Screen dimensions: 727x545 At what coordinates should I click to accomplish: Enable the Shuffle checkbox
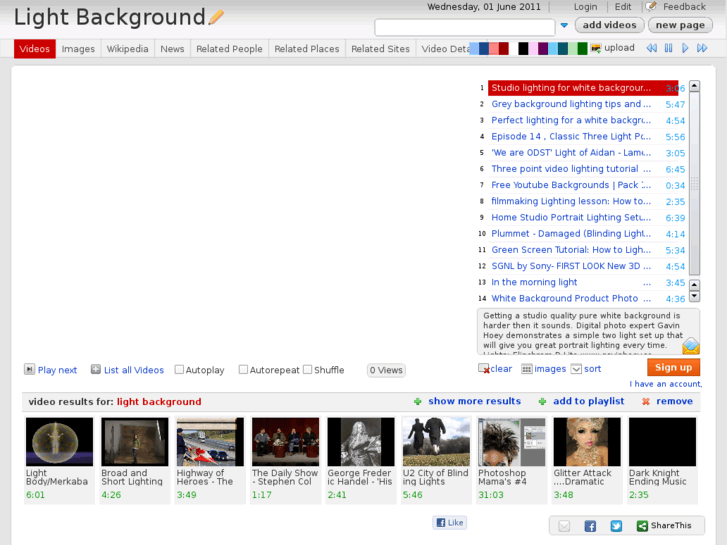coord(307,369)
